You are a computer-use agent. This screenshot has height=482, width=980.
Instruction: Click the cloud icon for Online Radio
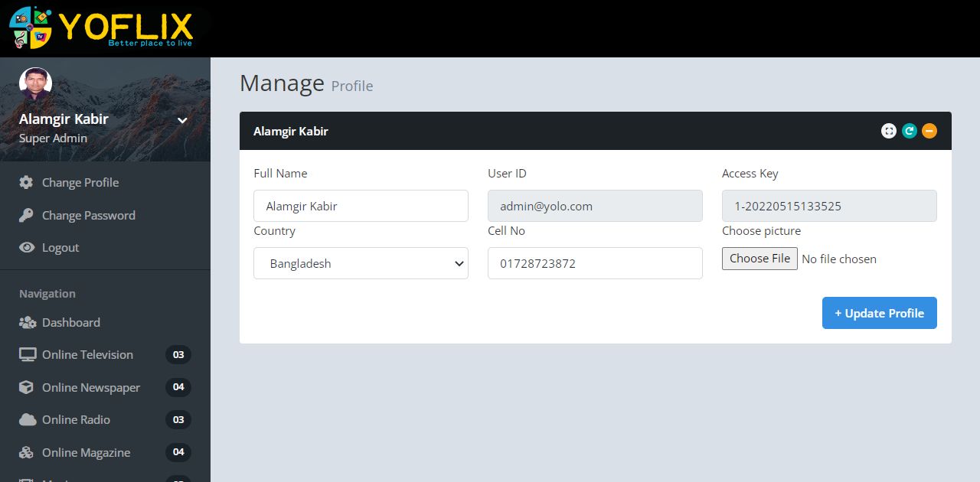tap(28, 419)
